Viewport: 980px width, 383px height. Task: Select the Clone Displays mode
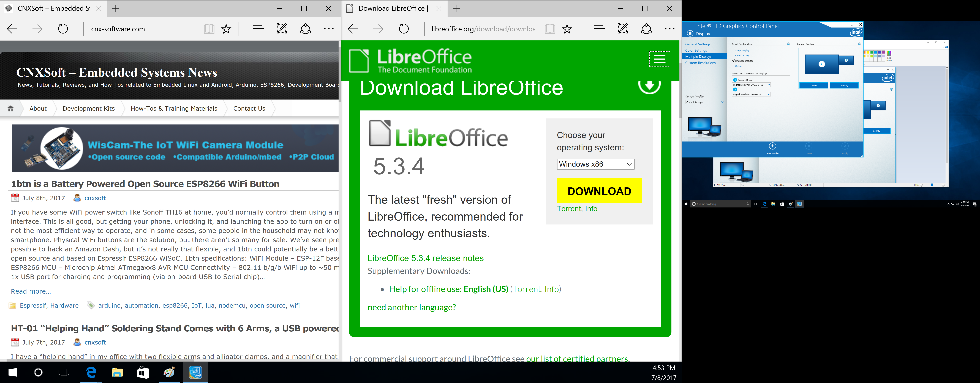tap(742, 55)
